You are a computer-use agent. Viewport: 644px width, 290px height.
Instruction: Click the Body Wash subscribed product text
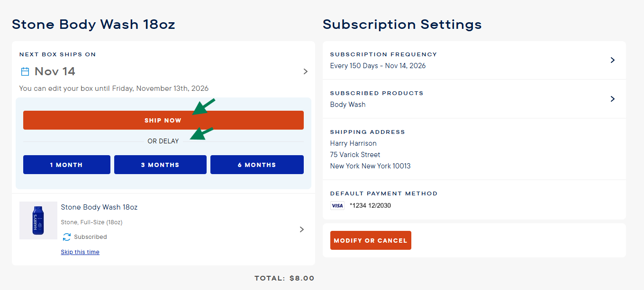pos(348,105)
